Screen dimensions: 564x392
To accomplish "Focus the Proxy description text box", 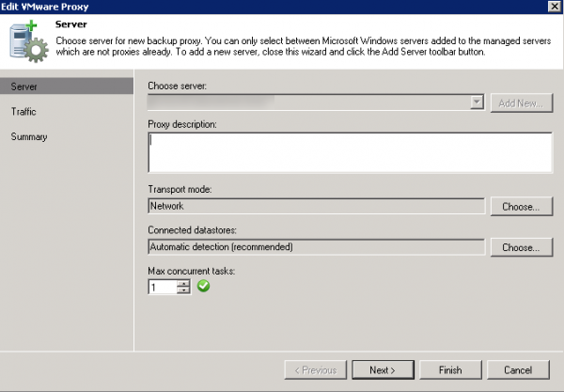I will 349,152.
